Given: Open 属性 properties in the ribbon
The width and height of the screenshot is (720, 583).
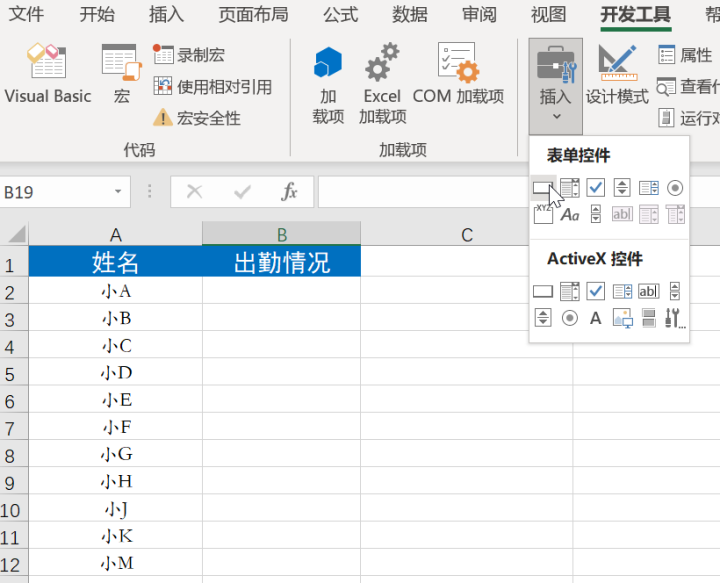Looking at the screenshot, I should point(685,55).
